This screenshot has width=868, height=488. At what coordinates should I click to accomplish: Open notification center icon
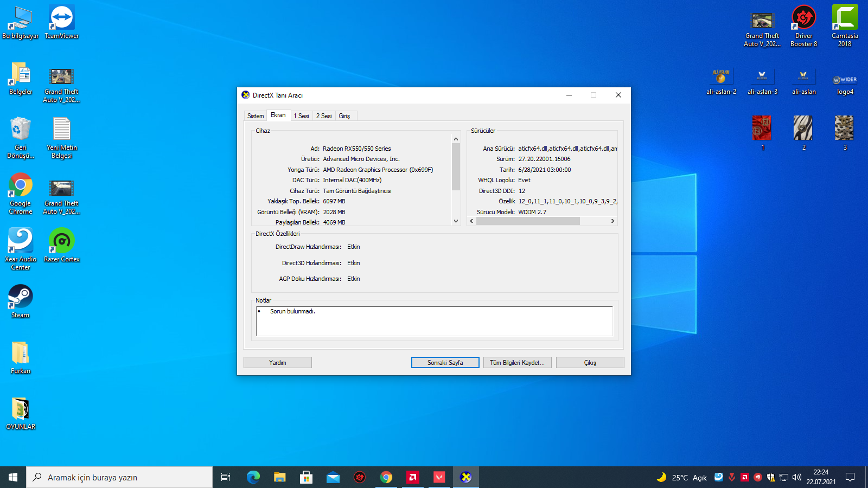pyautogui.click(x=850, y=477)
